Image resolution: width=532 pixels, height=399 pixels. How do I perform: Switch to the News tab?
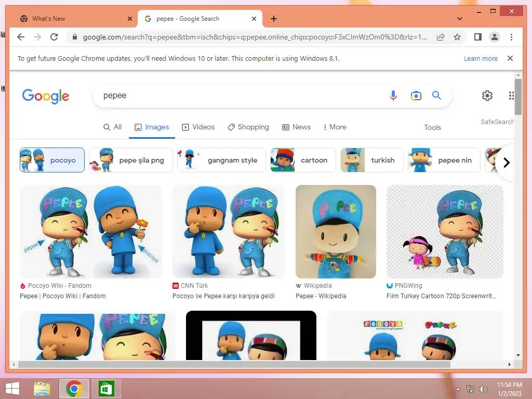pos(296,127)
